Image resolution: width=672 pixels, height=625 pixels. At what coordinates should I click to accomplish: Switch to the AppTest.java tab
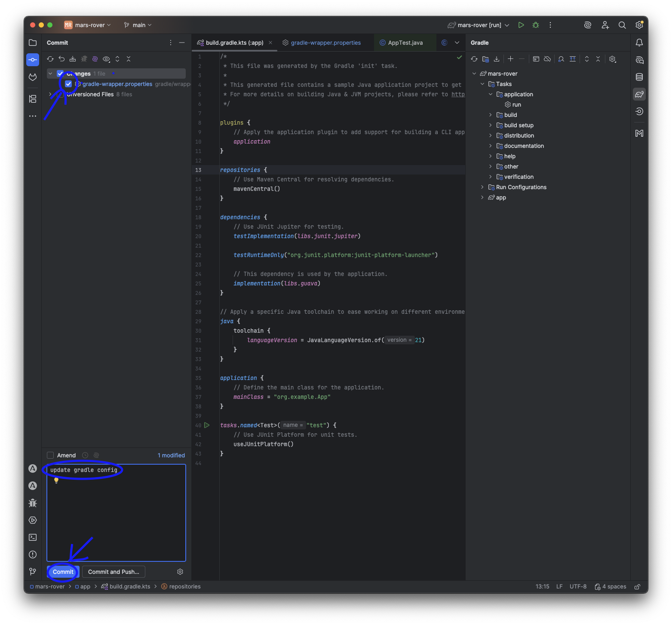405,43
